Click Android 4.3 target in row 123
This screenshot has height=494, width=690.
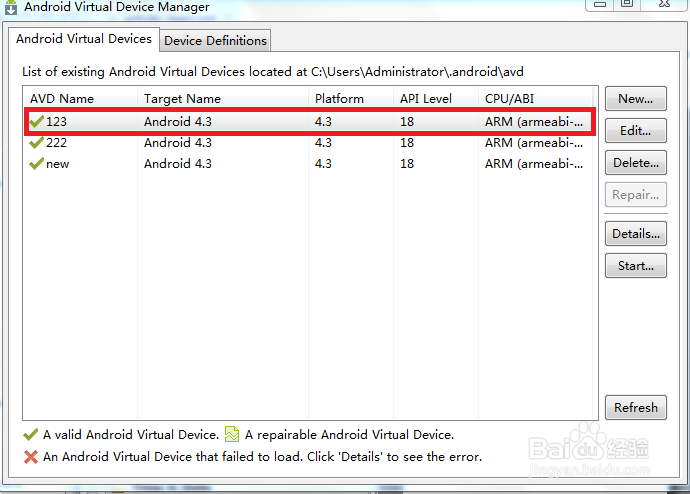(x=178, y=121)
